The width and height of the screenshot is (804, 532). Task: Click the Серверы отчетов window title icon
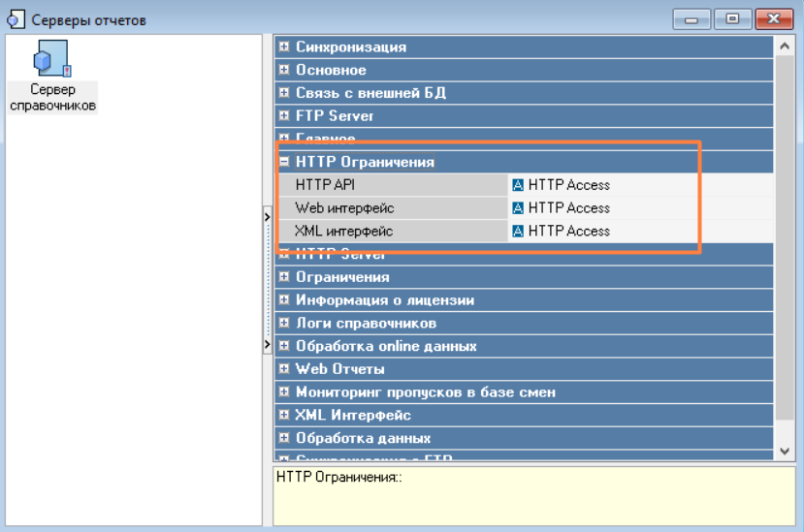click(x=15, y=17)
